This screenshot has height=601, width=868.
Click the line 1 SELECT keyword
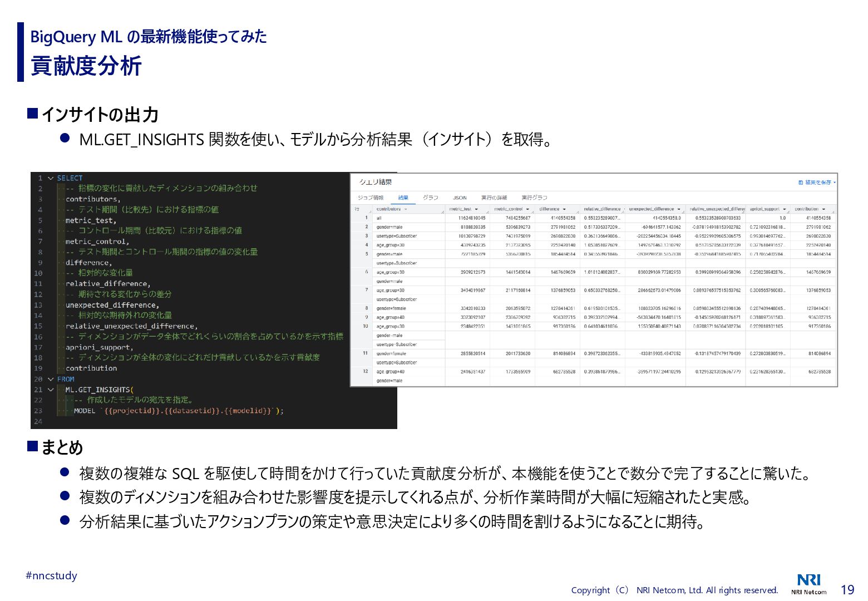pos(70,178)
